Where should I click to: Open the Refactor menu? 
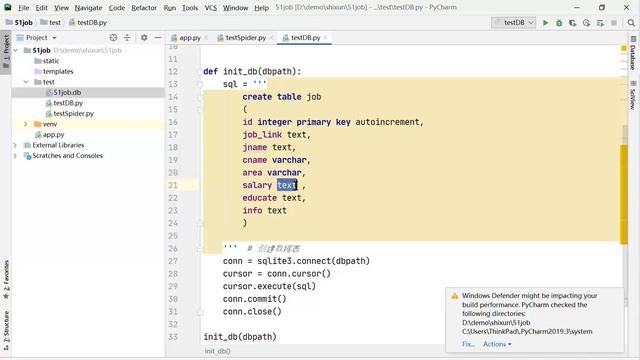(144, 8)
